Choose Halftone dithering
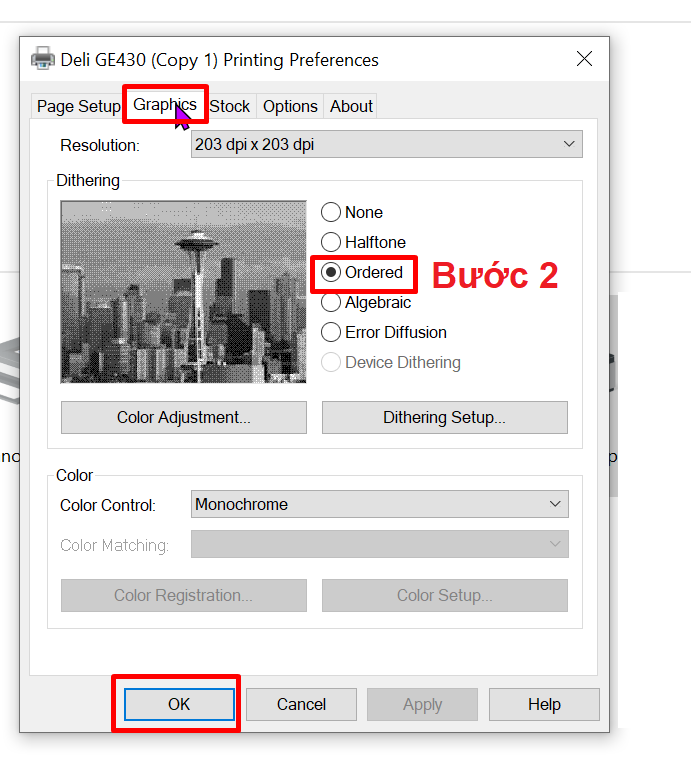 click(x=331, y=242)
